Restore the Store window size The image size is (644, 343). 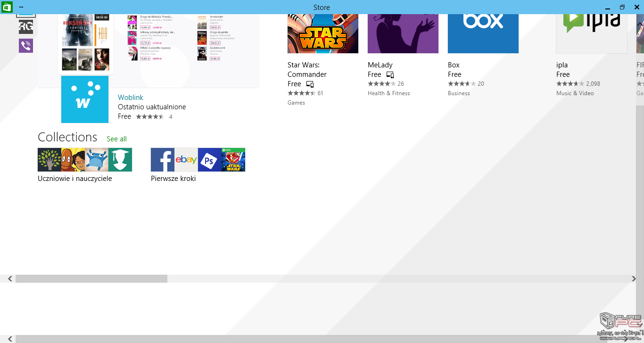click(x=622, y=7)
